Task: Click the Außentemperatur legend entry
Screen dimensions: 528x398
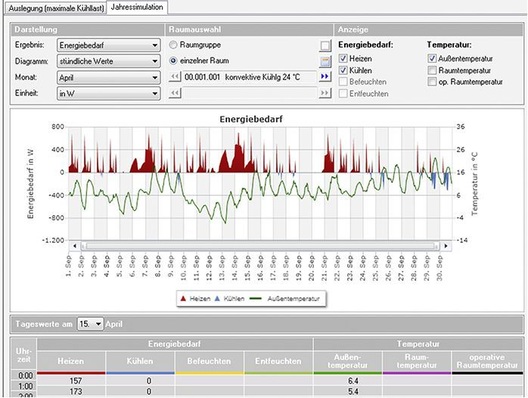Action: (x=285, y=299)
